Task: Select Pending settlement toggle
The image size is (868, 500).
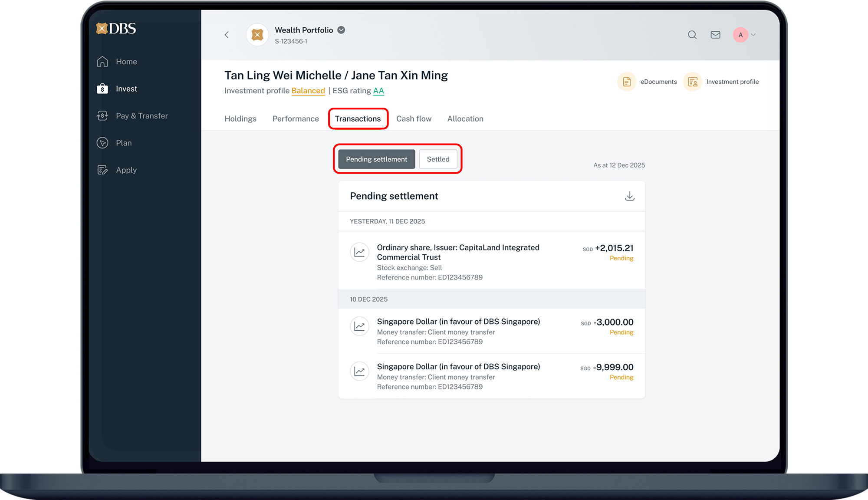Action: click(x=376, y=159)
